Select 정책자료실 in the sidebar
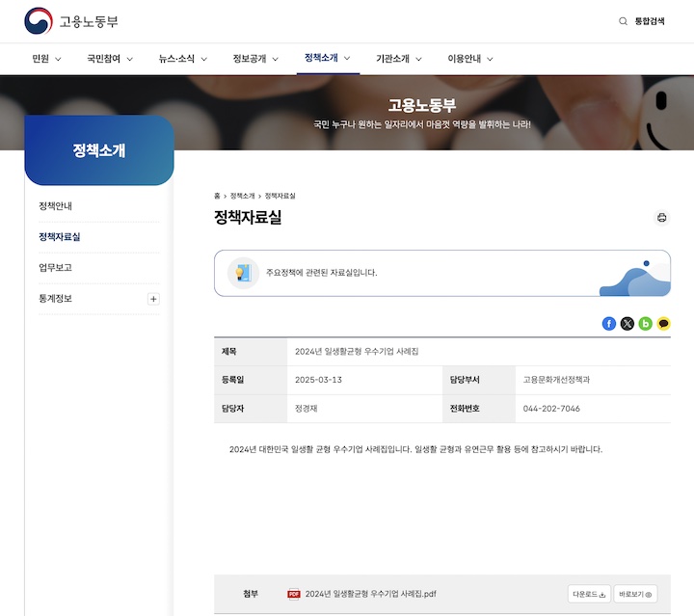Image resolution: width=694 pixels, height=616 pixels. coord(60,237)
